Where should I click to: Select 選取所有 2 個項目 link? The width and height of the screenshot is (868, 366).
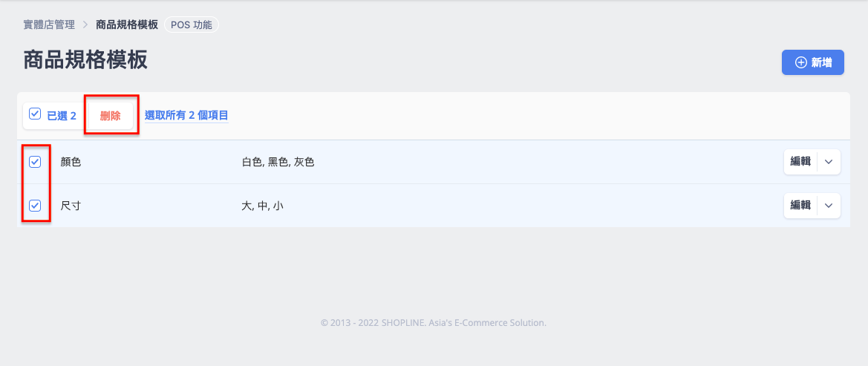point(186,116)
